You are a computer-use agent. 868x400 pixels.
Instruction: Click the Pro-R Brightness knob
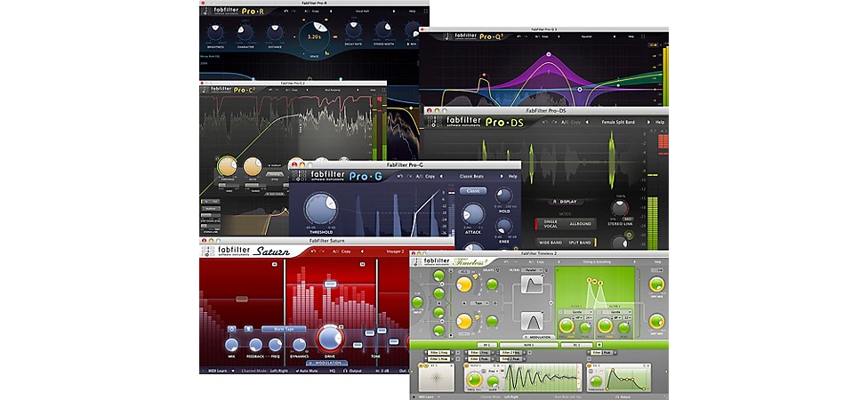[215, 32]
